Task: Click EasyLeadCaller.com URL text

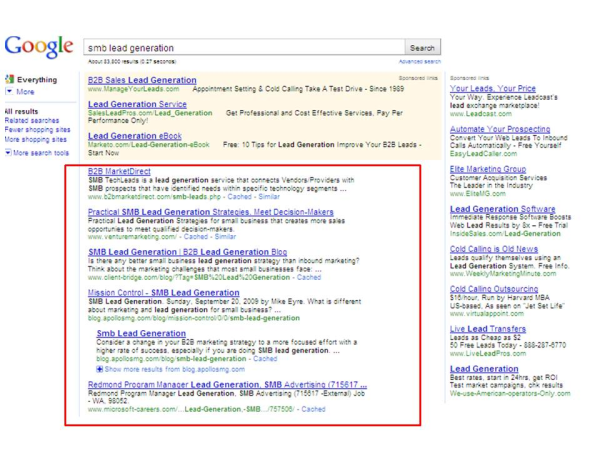Action: coord(483,154)
